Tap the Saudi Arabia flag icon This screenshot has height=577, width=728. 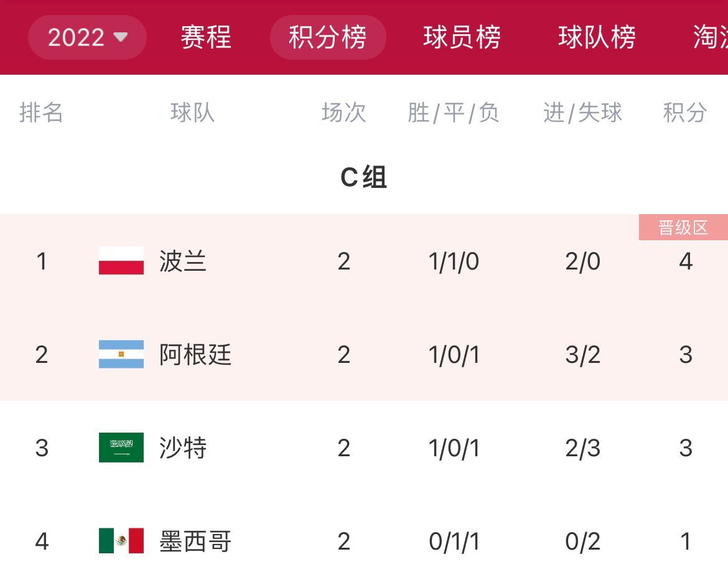pos(121,448)
